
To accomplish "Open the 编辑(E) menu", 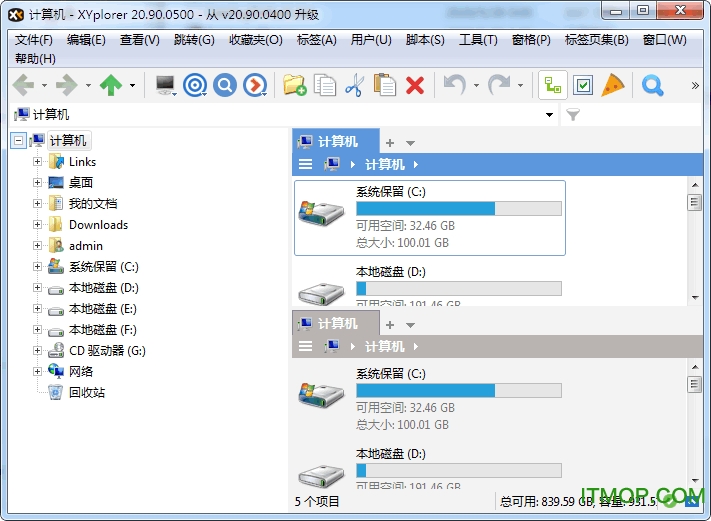I will pyautogui.click(x=86, y=40).
